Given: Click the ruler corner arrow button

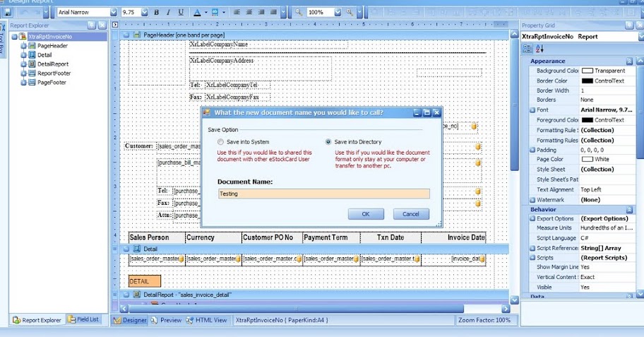Looking at the screenshot, I should 115,25.
